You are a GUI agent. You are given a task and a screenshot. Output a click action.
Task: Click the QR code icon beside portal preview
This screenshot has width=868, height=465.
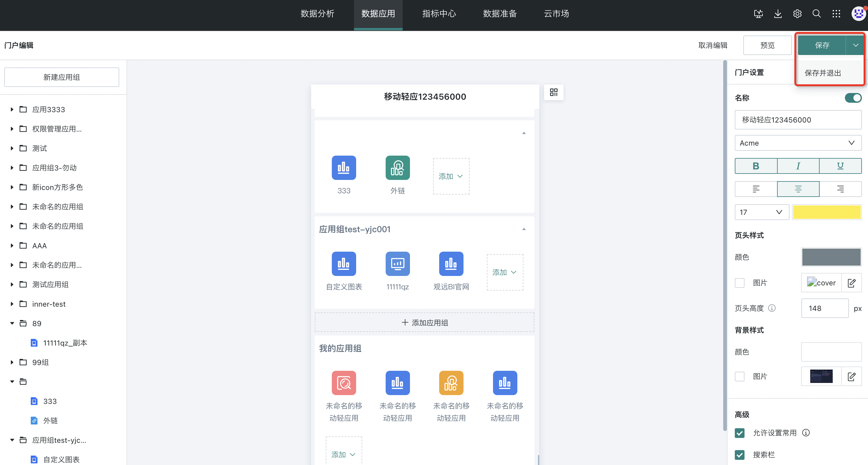(x=554, y=92)
